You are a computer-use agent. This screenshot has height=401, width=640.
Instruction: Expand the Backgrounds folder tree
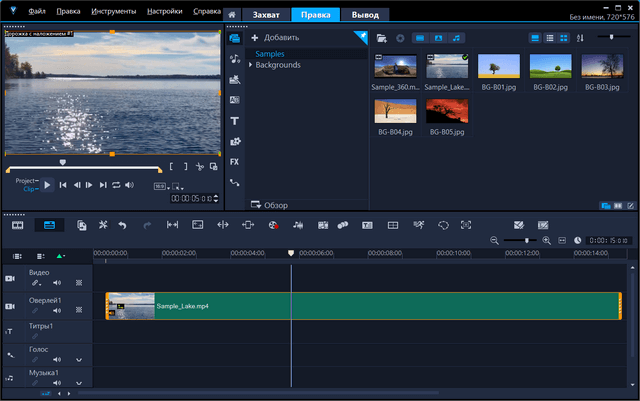[251, 65]
